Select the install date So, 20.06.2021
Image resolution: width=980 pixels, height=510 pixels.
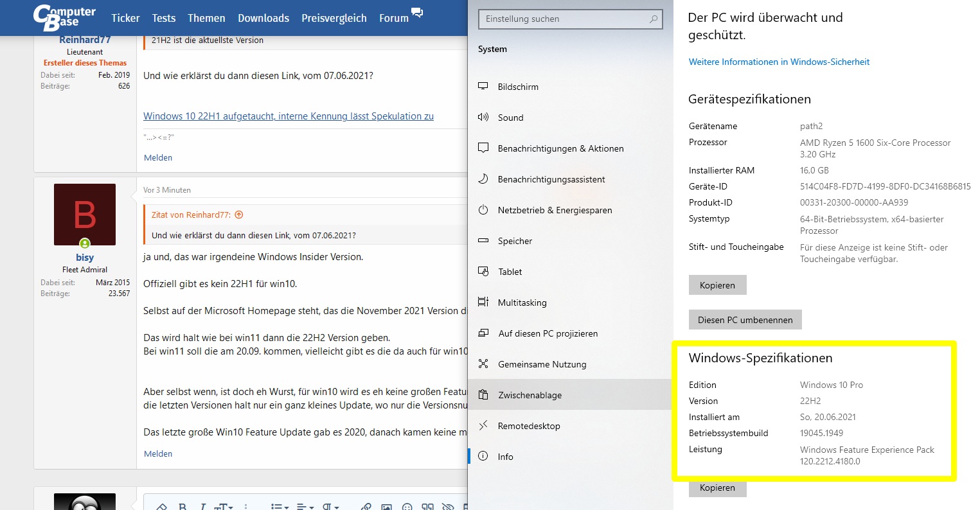(x=828, y=417)
